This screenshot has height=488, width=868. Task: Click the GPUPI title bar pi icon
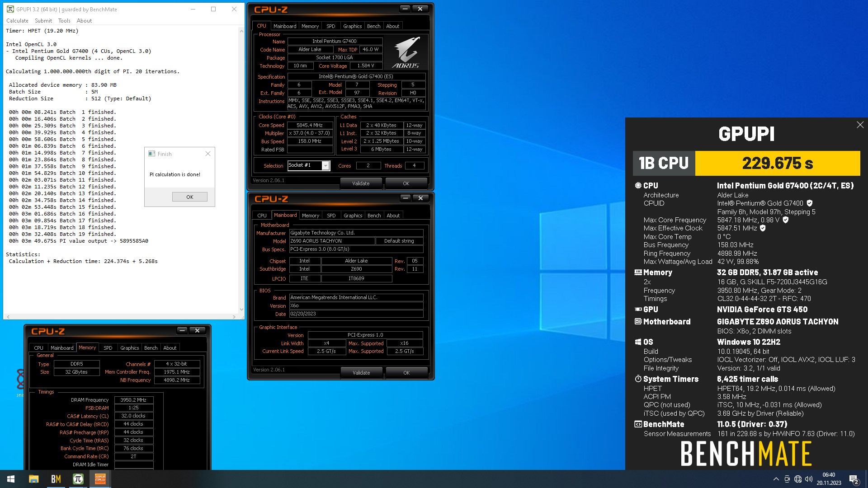(10, 9)
